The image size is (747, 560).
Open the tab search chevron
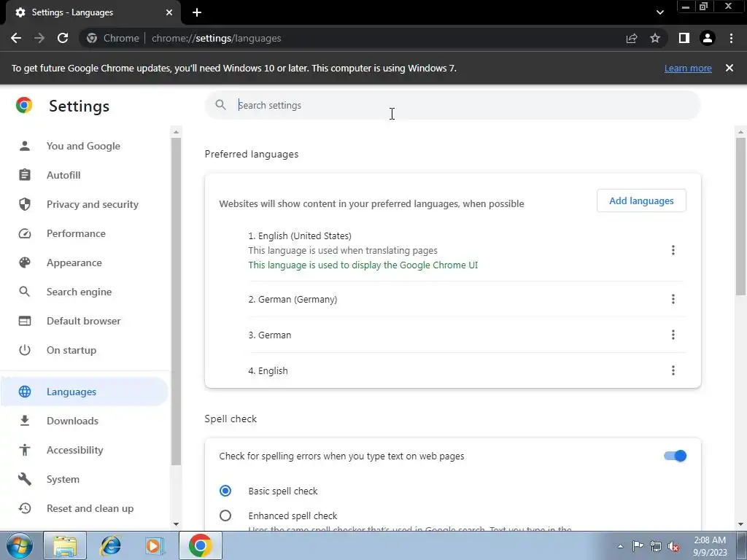pos(659,12)
